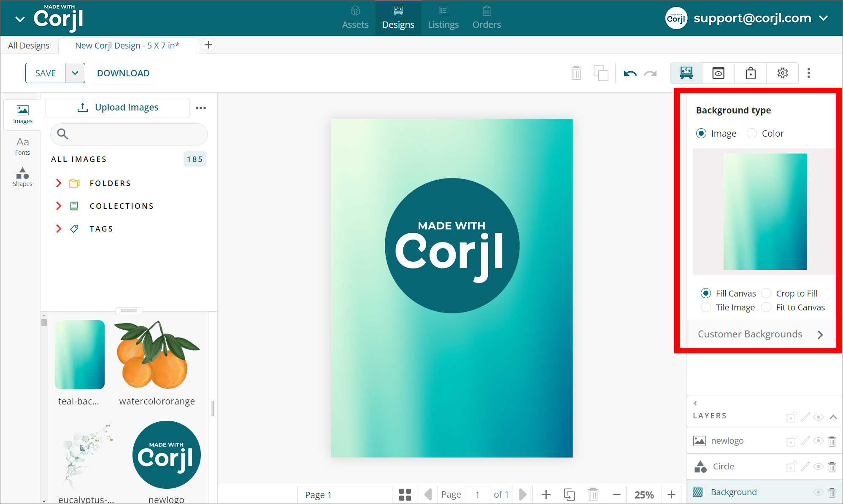Click the duplicate element icon in toolbar

pyautogui.click(x=600, y=73)
